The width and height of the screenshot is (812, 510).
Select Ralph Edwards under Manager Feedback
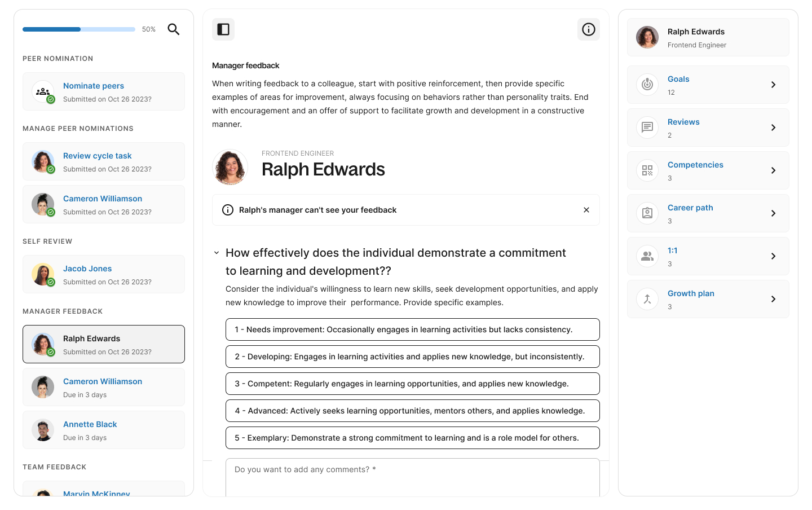91,338
